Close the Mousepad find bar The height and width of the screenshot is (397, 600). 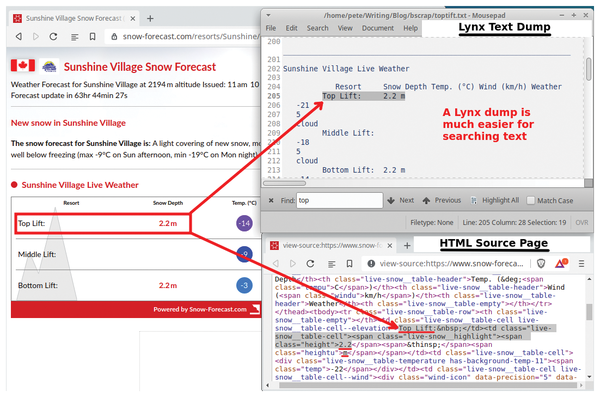pos(271,200)
